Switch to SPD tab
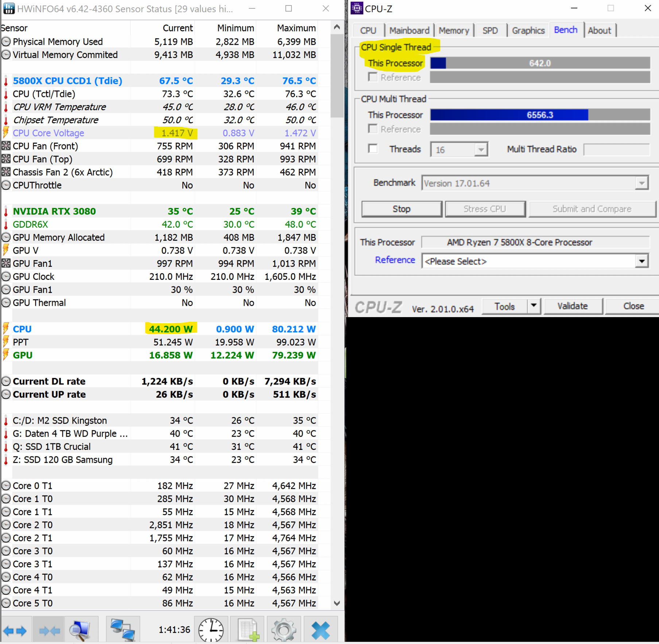This screenshot has height=644, width=659. click(x=490, y=30)
